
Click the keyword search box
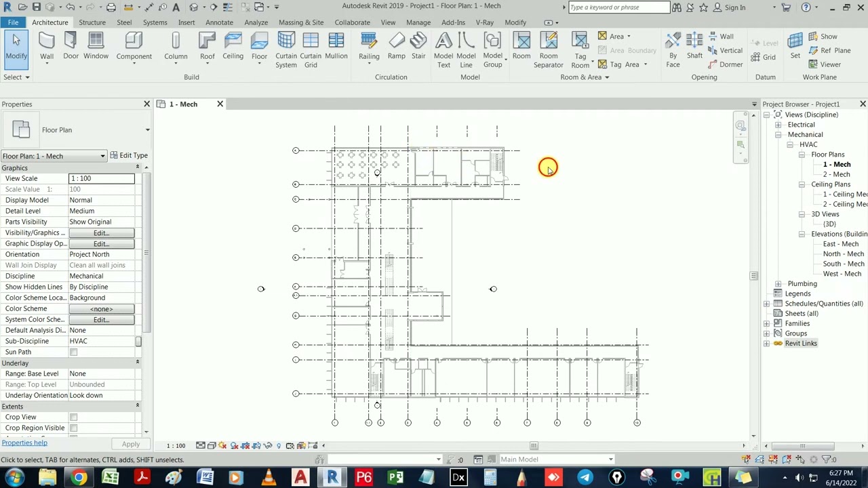(x=619, y=7)
